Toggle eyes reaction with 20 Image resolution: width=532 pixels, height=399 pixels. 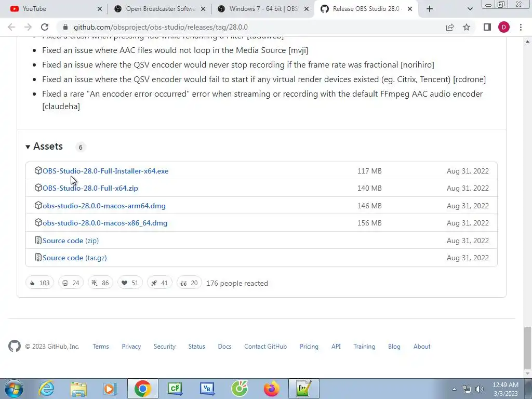pos(189,283)
